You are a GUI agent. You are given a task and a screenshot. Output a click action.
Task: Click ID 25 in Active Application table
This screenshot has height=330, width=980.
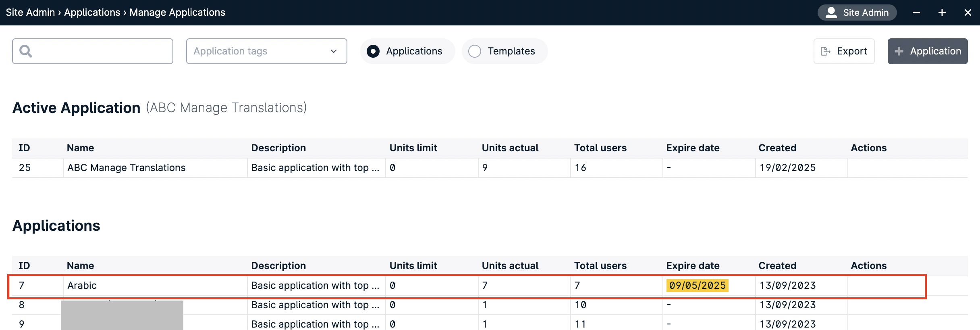[x=25, y=167]
